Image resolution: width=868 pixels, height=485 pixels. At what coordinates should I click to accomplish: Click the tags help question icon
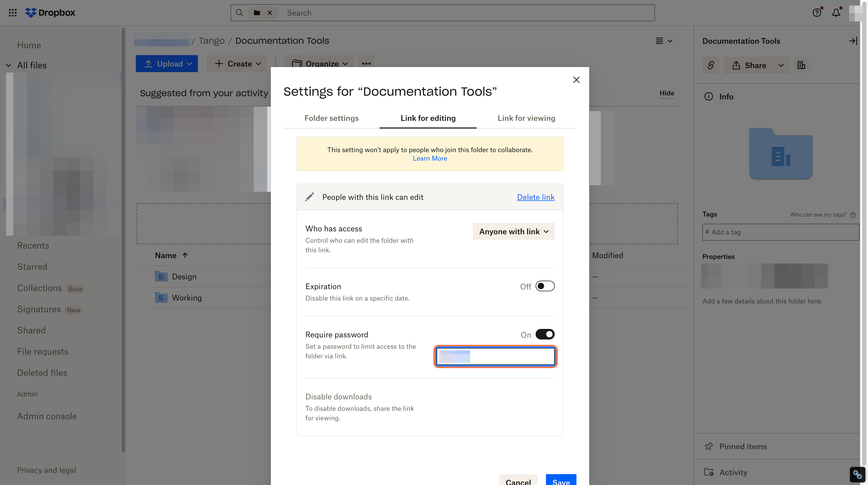(853, 215)
